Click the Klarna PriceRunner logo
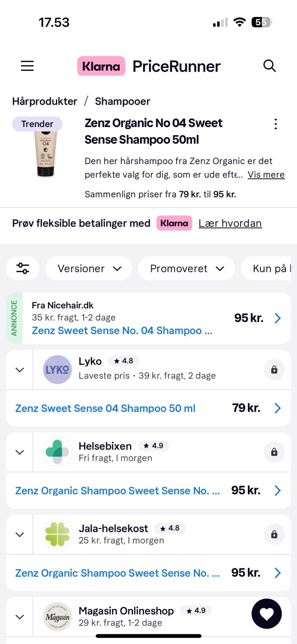 point(149,66)
